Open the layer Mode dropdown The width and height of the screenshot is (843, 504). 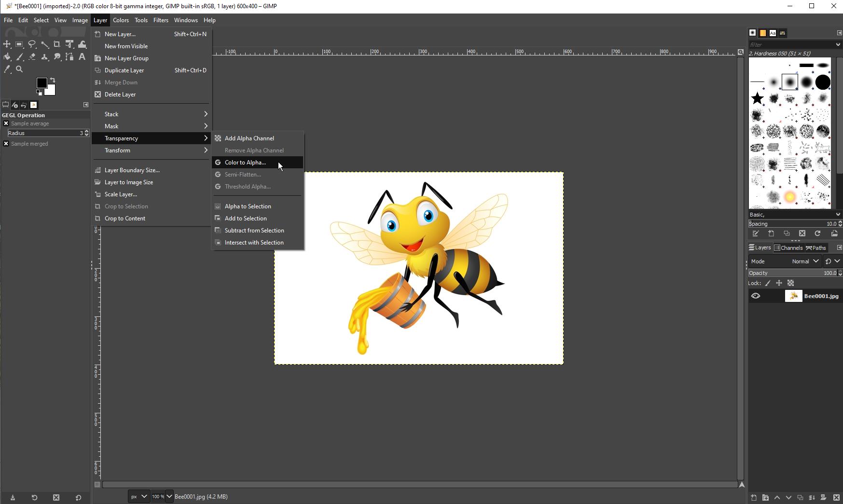(805, 261)
